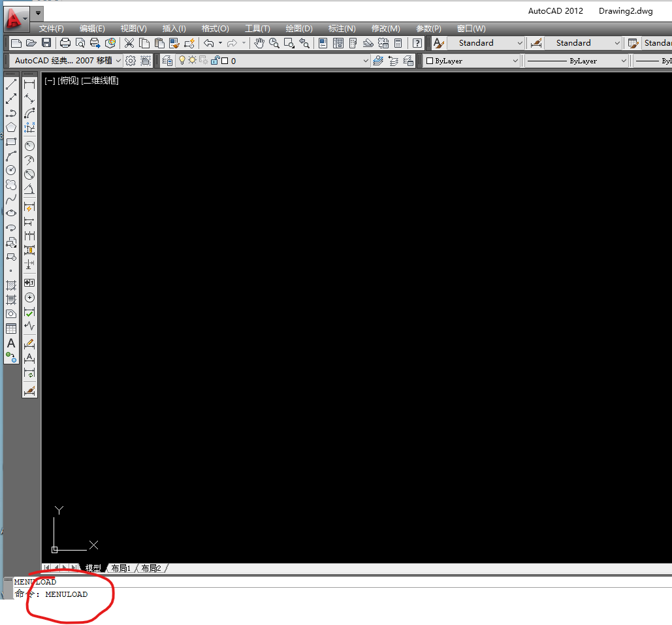Click in the command line input
Screen dimensions: 672x625
coord(343,594)
